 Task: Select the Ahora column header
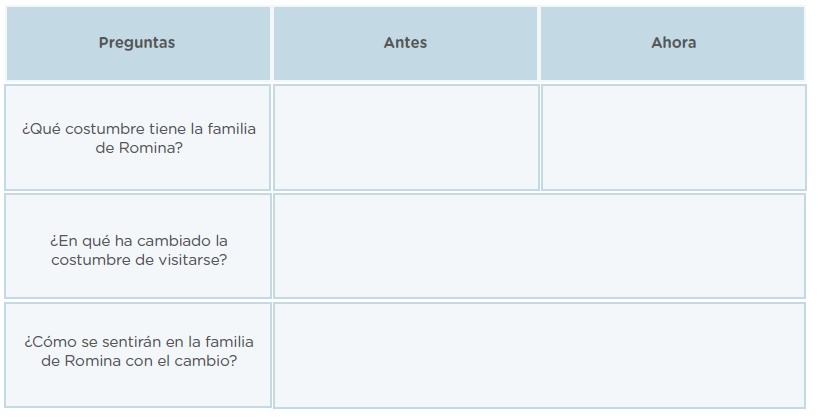click(673, 43)
